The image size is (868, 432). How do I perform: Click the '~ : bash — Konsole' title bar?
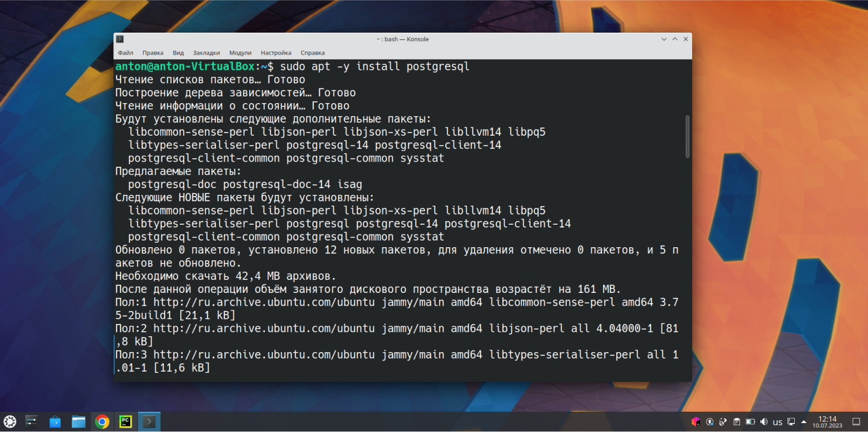pos(402,39)
